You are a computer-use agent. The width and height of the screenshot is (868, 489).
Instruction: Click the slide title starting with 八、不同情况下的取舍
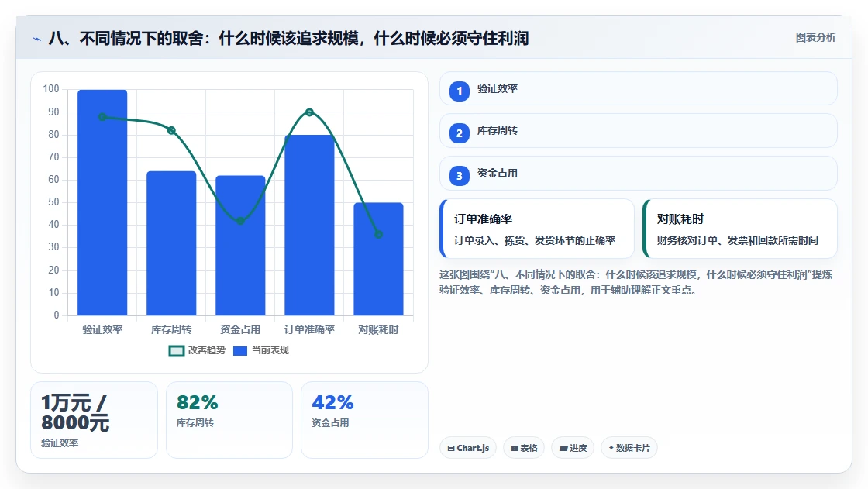(288, 39)
